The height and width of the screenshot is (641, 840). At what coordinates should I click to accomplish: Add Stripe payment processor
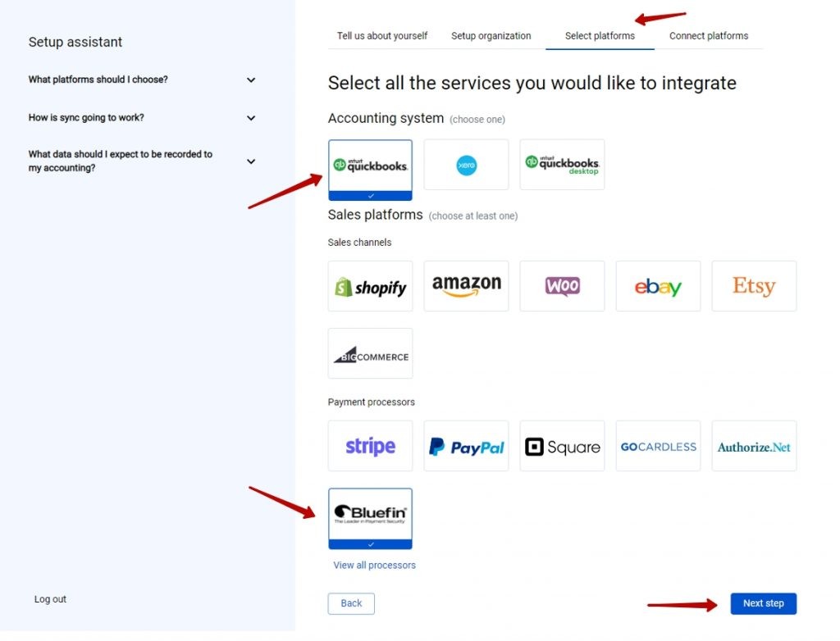370,446
